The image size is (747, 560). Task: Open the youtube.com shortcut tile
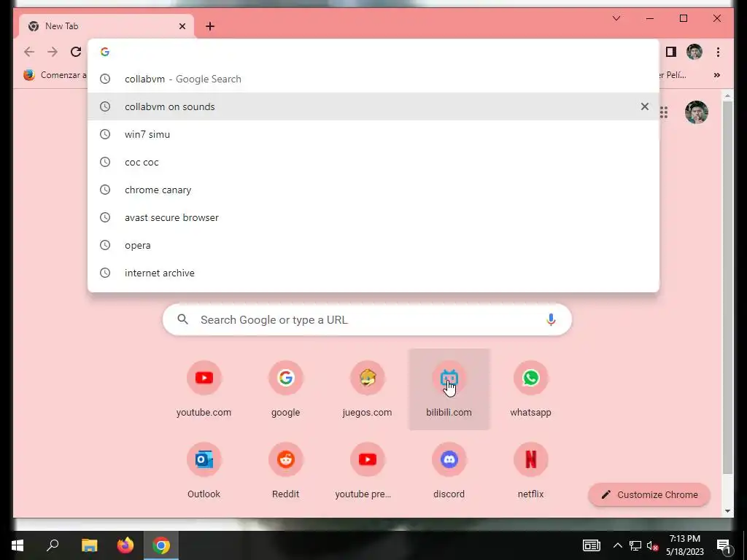click(204, 389)
